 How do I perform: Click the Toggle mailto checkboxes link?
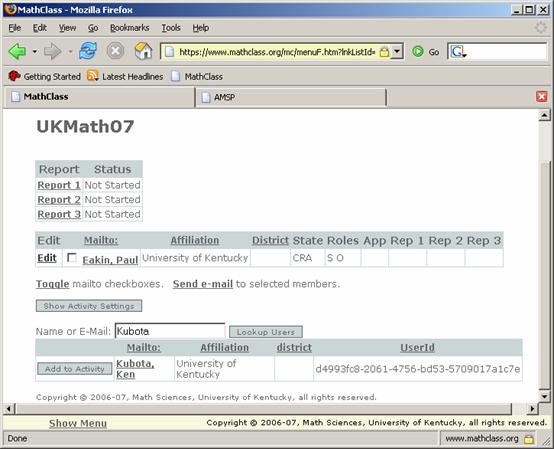point(52,284)
